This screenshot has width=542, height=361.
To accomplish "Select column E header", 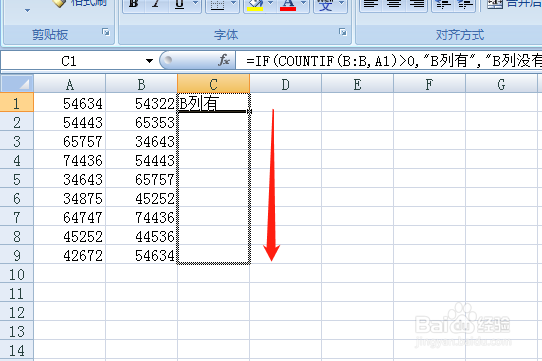I will 357,84.
